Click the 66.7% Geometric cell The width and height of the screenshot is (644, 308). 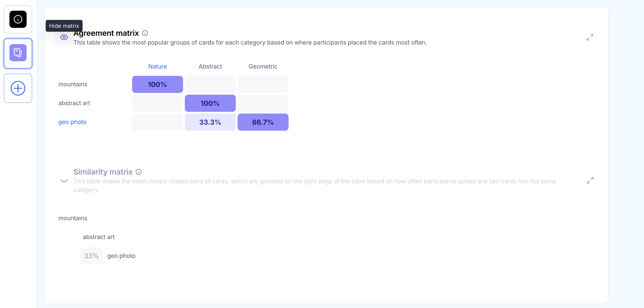[x=263, y=122]
